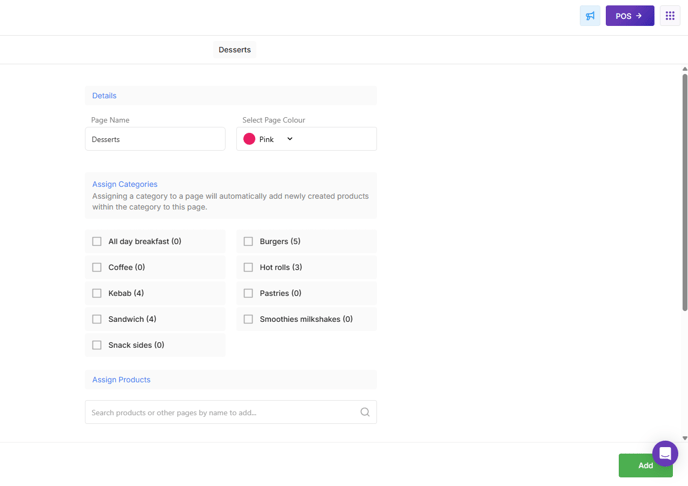Enable the All day breakfast category checkbox

pos(97,241)
